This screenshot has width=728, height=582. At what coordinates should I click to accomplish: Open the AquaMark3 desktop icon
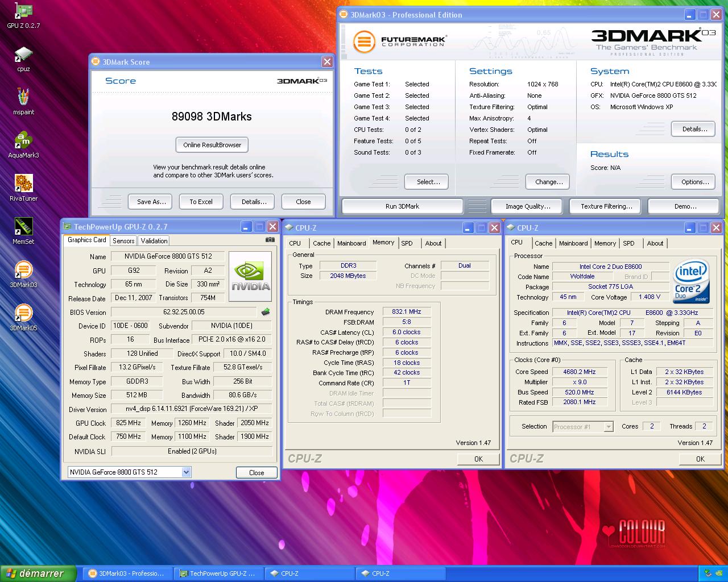click(x=23, y=145)
